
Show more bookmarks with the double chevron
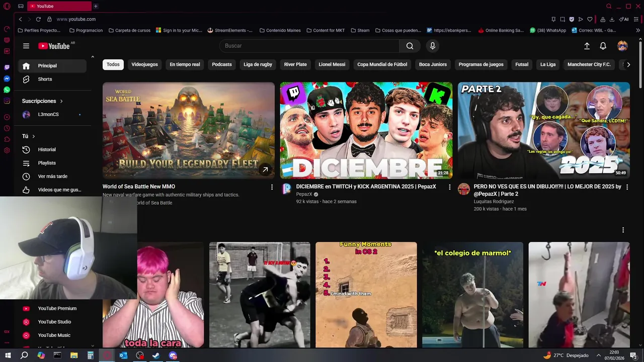[638, 30]
